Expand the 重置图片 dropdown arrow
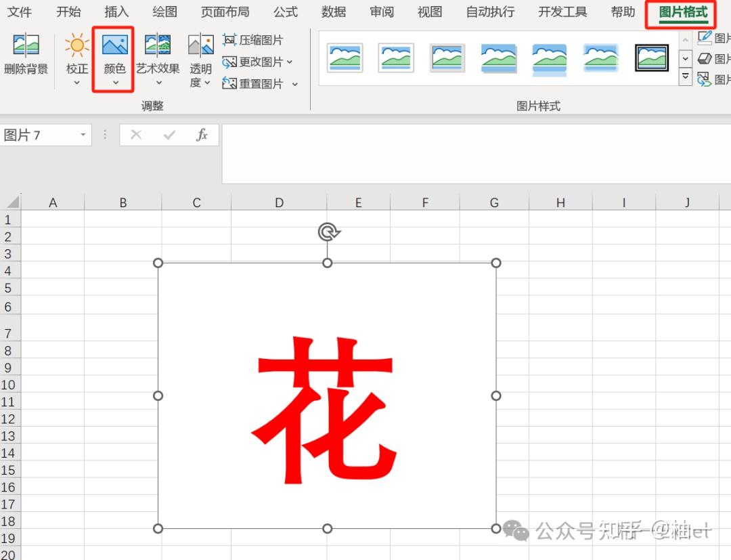The image size is (731, 560). pyautogui.click(x=294, y=84)
